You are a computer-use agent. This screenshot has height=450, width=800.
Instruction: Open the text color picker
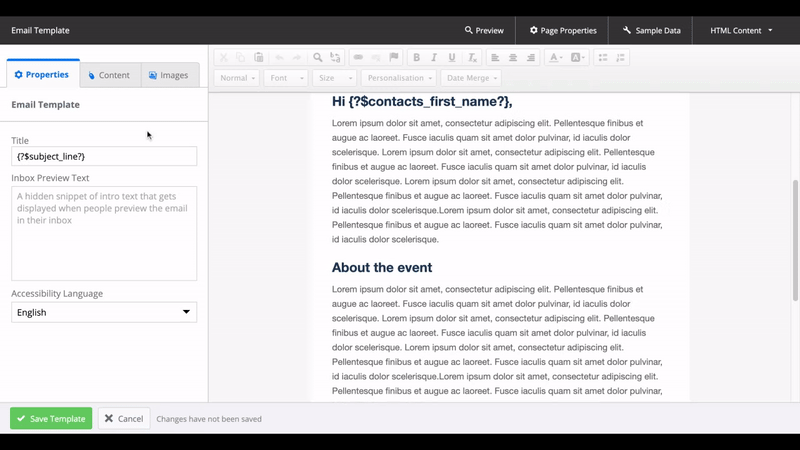[x=556, y=57]
